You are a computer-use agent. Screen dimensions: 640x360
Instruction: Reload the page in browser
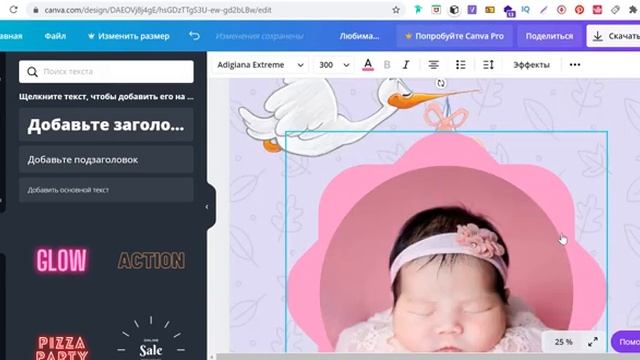click(13, 10)
